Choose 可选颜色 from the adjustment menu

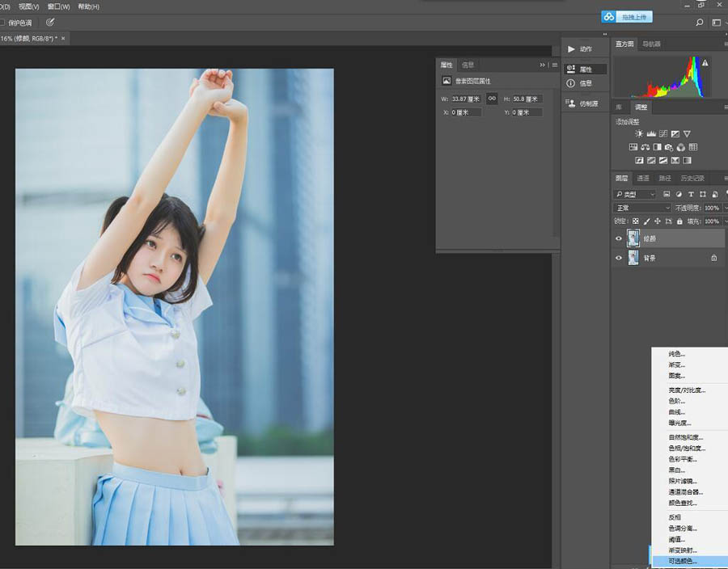[x=683, y=561]
